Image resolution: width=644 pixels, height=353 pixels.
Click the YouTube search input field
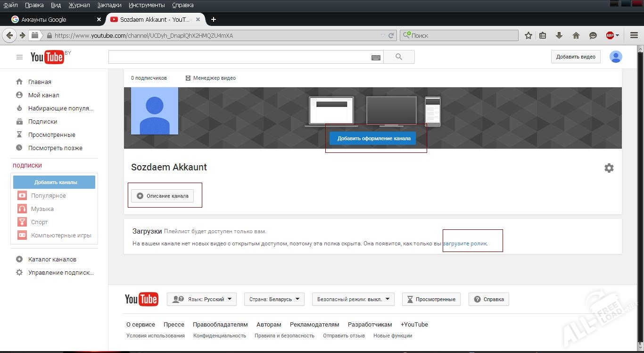(239, 57)
